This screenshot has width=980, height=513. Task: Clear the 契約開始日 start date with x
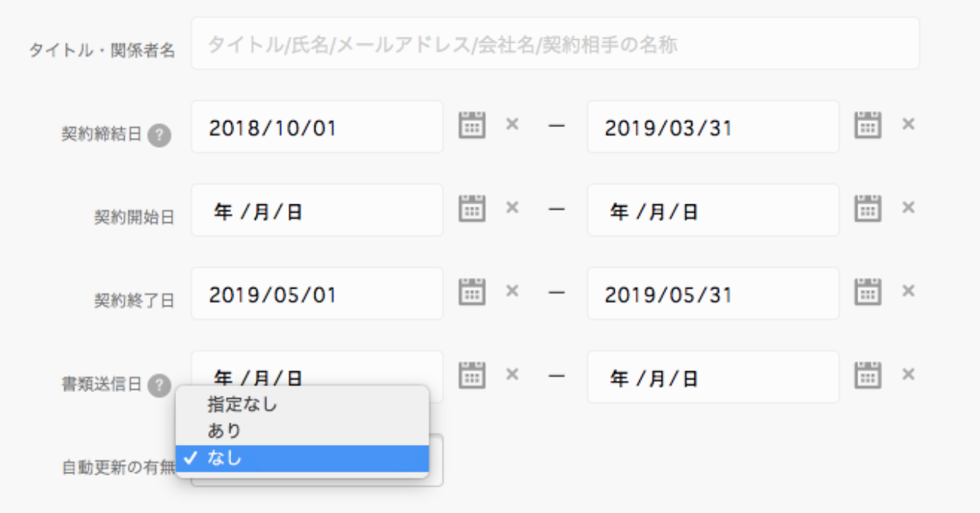512,207
